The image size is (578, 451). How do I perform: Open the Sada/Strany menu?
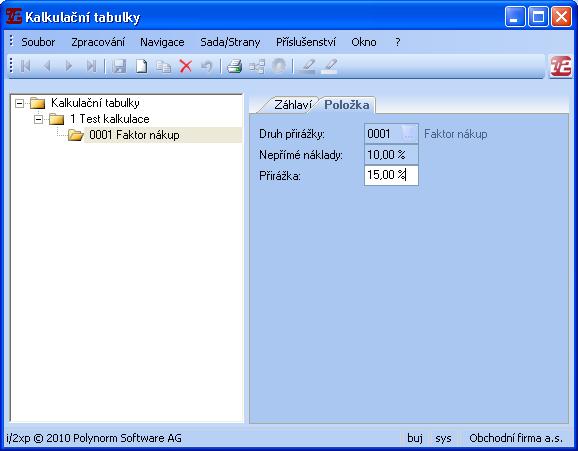point(230,42)
